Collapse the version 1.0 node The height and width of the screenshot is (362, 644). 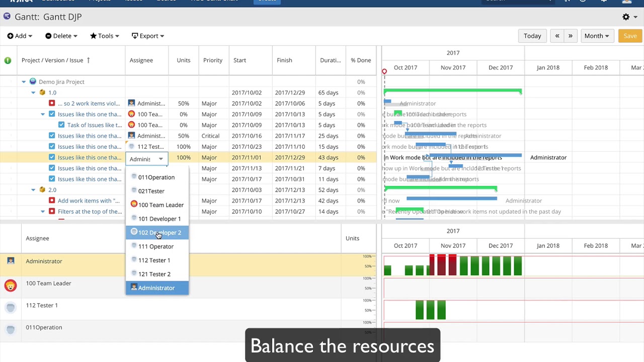pyautogui.click(x=33, y=93)
